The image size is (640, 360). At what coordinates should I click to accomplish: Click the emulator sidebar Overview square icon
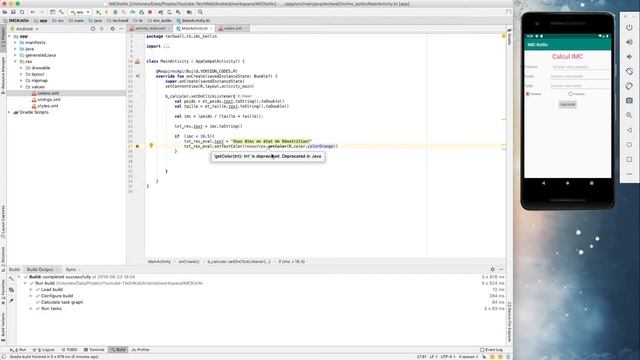pos(629,159)
